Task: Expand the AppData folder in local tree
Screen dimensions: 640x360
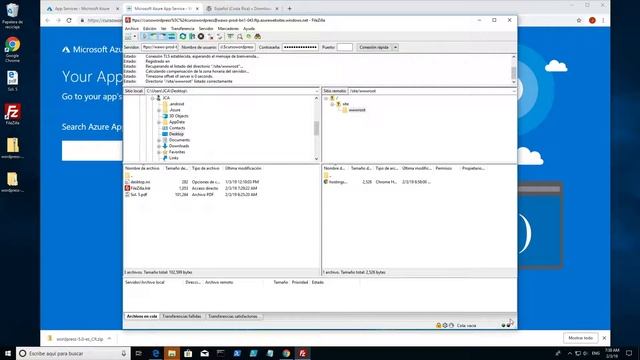Action: point(159,122)
